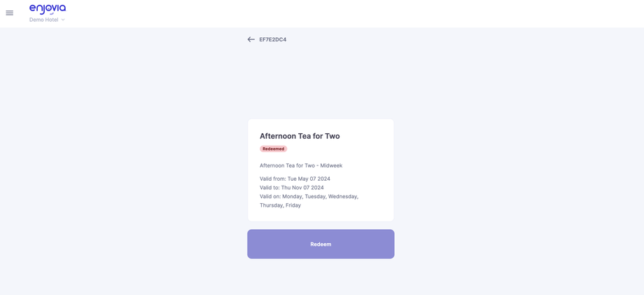Click the Thu Nov 07 2024 date
Screen dimensions: 644x295
click(302, 188)
